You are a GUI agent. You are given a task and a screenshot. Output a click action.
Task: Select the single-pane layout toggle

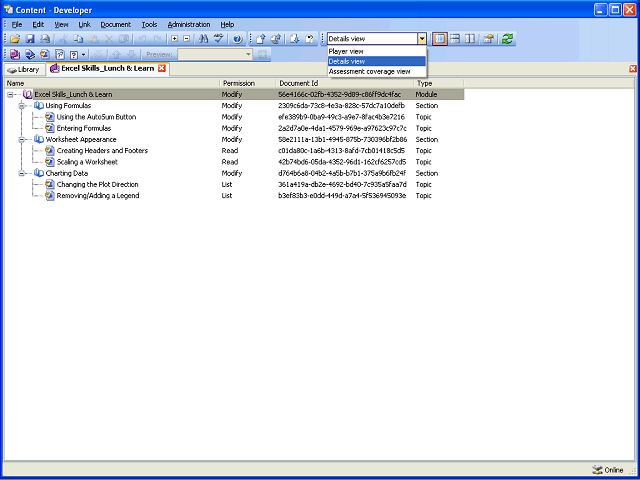coord(440,39)
